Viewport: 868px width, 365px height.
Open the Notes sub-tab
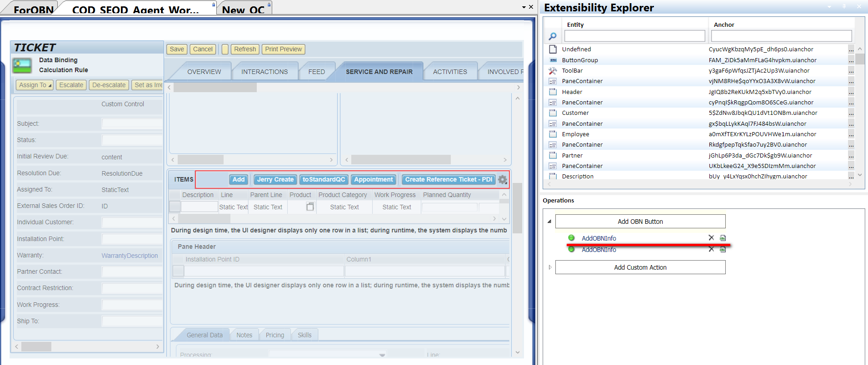(x=244, y=335)
